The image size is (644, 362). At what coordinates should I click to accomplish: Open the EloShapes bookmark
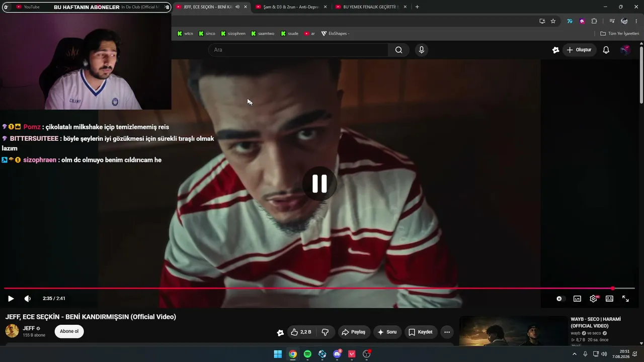[335, 34]
